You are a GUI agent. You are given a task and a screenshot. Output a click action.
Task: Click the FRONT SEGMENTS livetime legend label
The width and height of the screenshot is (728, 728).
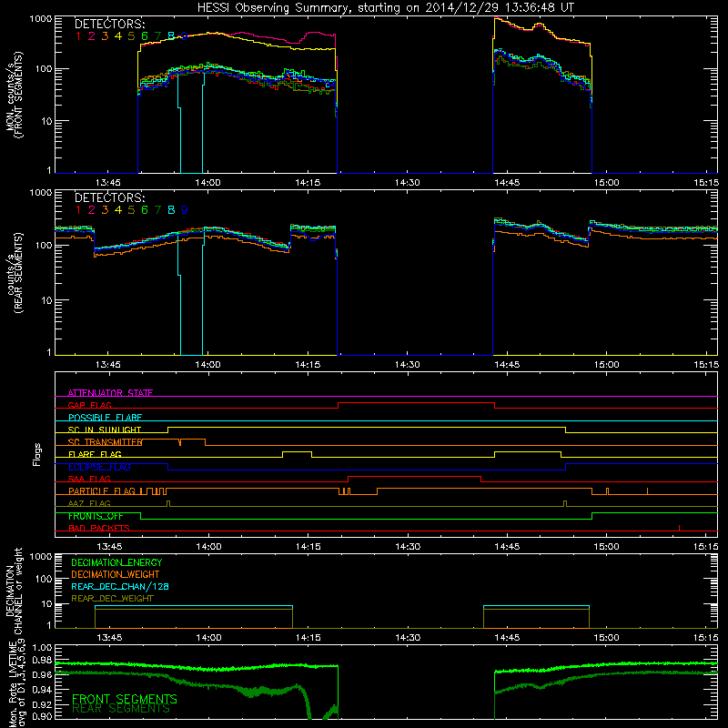pos(125,699)
